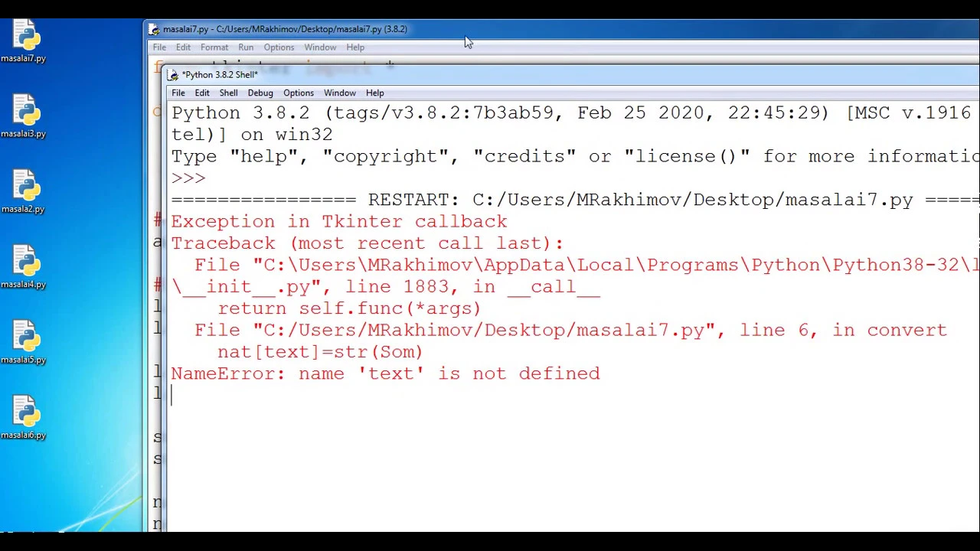Viewport: 980px width, 551px height.
Task: Click the 'Traceback (most recent call last):' line
Action: pyautogui.click(x=367, y=243)
